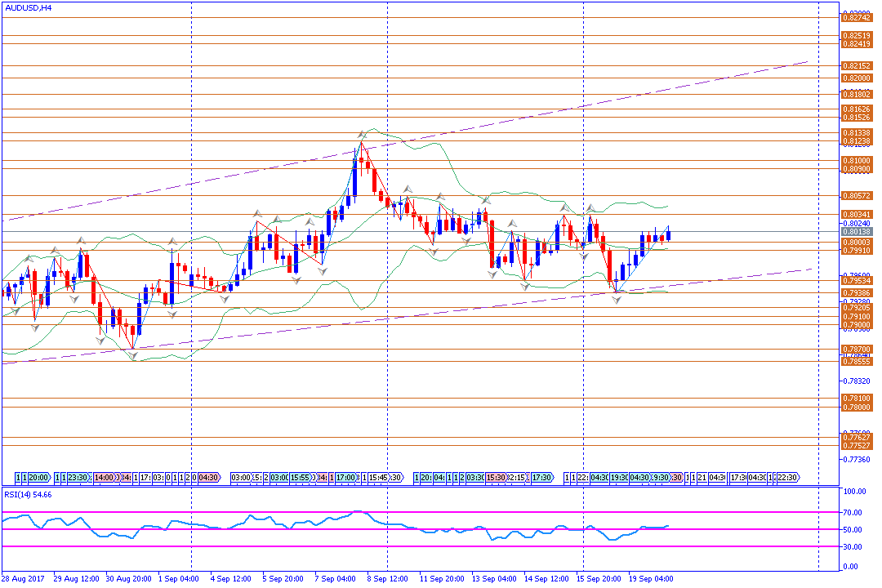Select the 0.82519 price level label
This screenshot has height=588, width=882.
(x=857, y=35)
